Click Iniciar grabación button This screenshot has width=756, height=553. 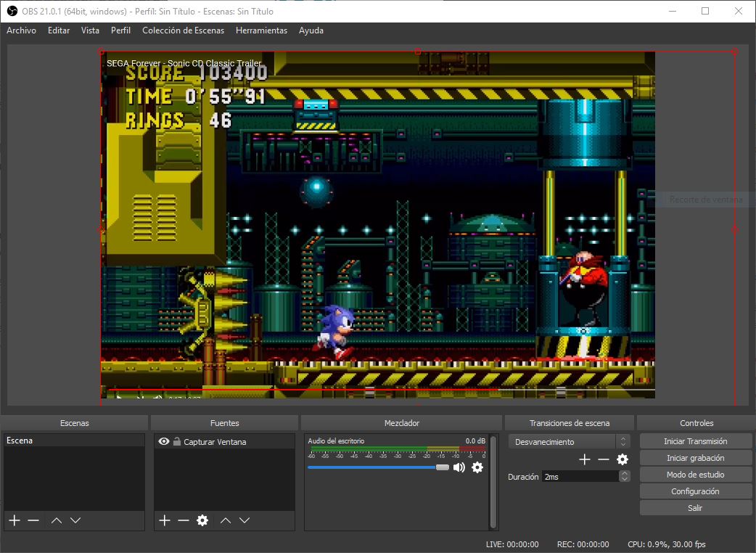pos(695,458)
